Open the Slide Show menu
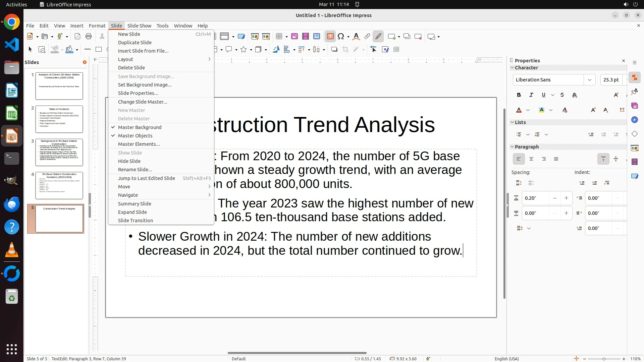The image size is (644, 362). click(x=139, y=26)
